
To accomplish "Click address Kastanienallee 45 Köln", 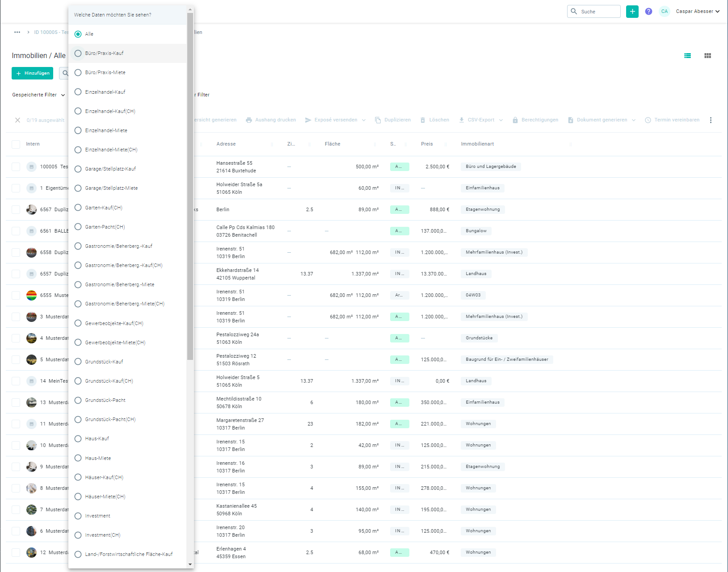I will point(236,510).
